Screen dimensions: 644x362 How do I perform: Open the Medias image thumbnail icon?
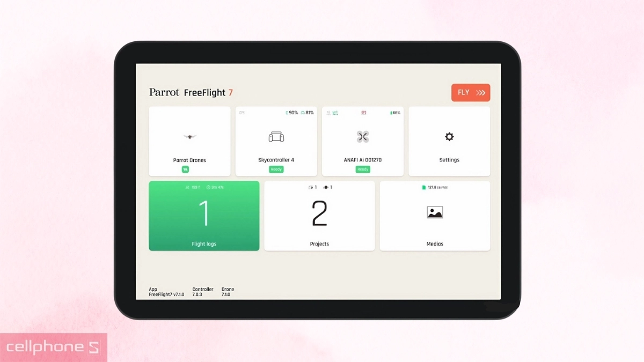[x=435, y=212]
